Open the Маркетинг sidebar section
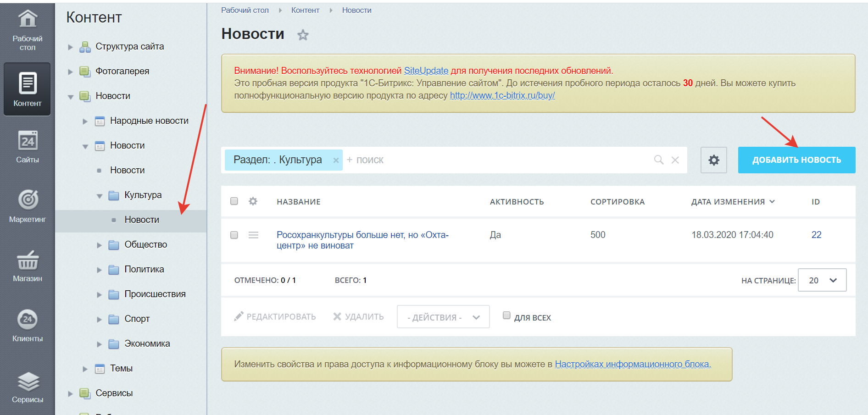The height and width of the screenshot is (415, 868). [28, 206]
